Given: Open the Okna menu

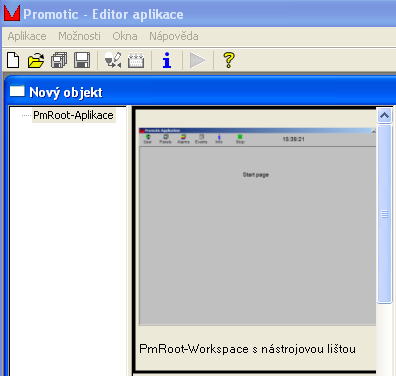Looking at the screenshot, I should click(x=125, y=36).
